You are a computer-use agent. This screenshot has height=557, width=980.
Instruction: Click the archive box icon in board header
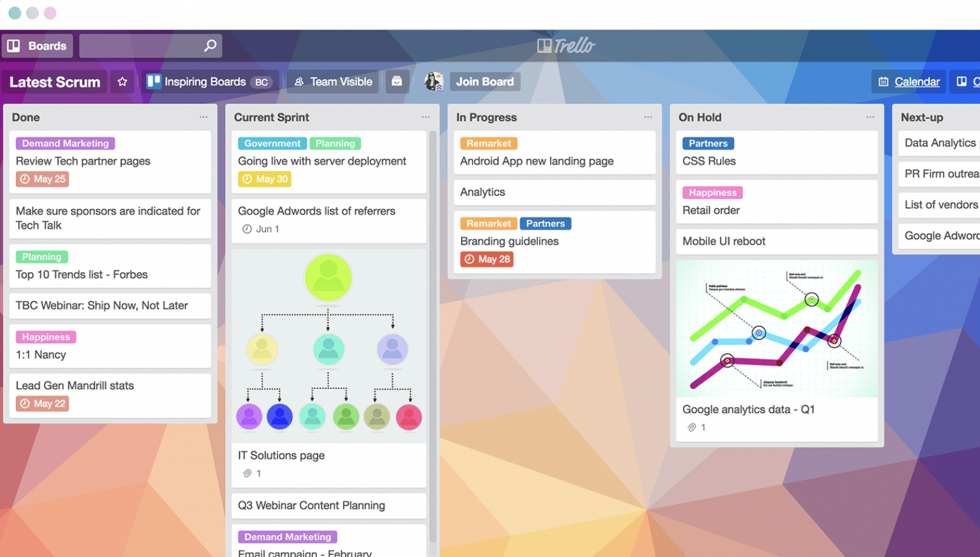click(x=396, y=81)
